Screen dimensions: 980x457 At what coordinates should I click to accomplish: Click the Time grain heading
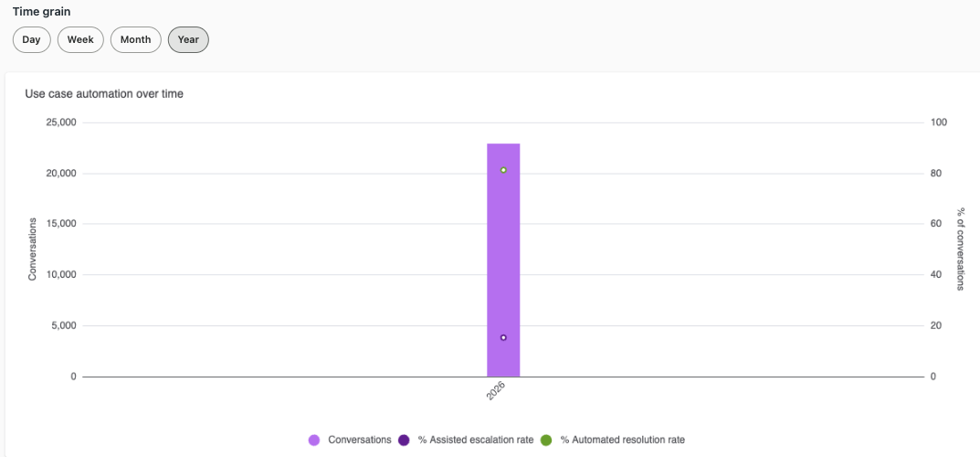click(x=41, y=11)
